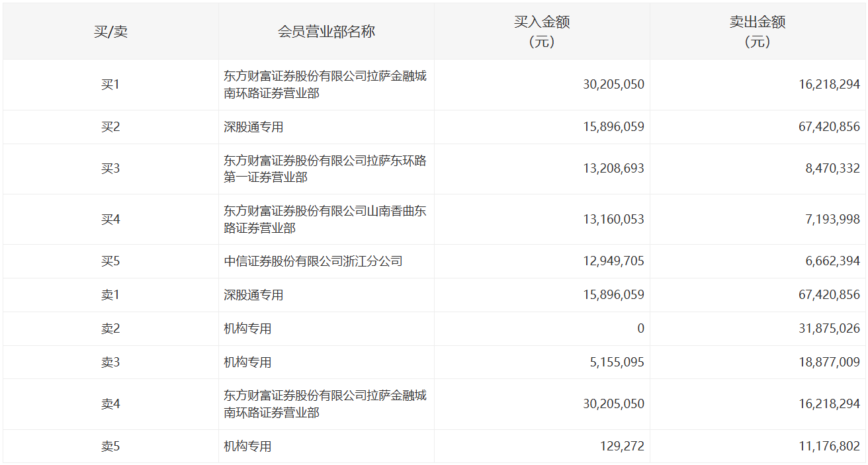868x465 pixels.
Task: Select the 卖2 row label
Action: [109, 328]
